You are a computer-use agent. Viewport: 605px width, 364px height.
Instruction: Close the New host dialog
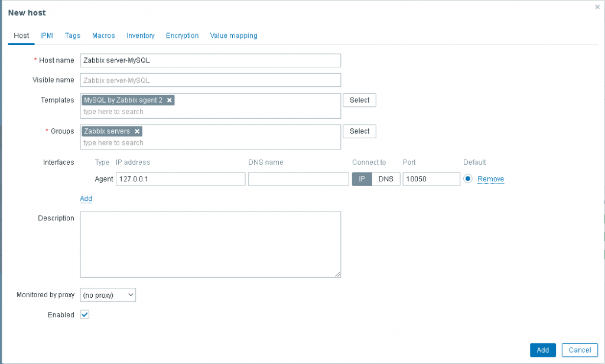597,7
